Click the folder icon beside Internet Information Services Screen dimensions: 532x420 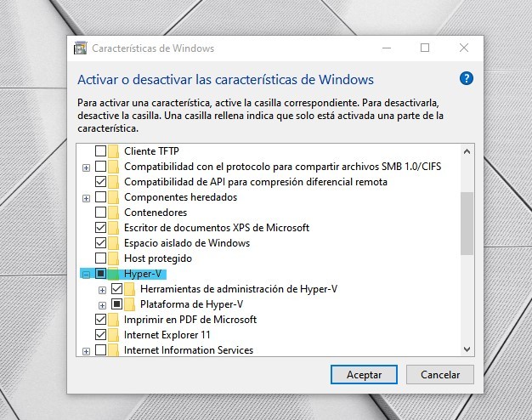tap(114, 350)
